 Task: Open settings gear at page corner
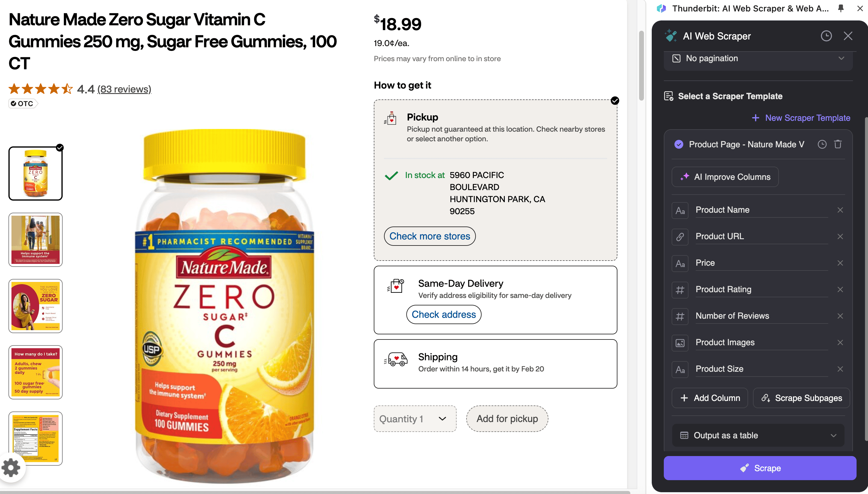pos(11,467)
